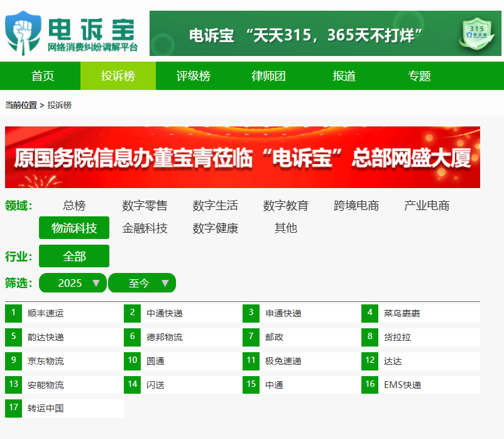Open the 至今 period dropdown

point(142,283)
